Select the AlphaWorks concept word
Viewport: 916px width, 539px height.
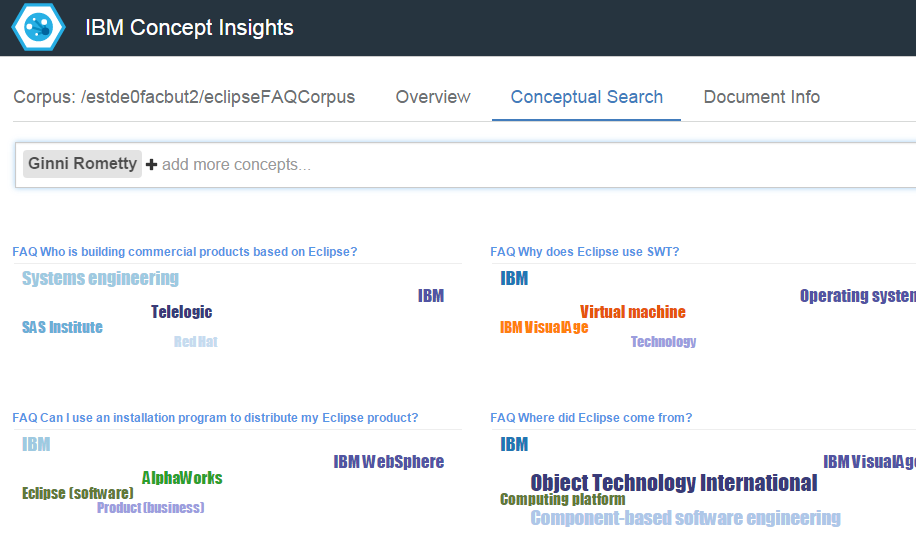click(182, 478)
